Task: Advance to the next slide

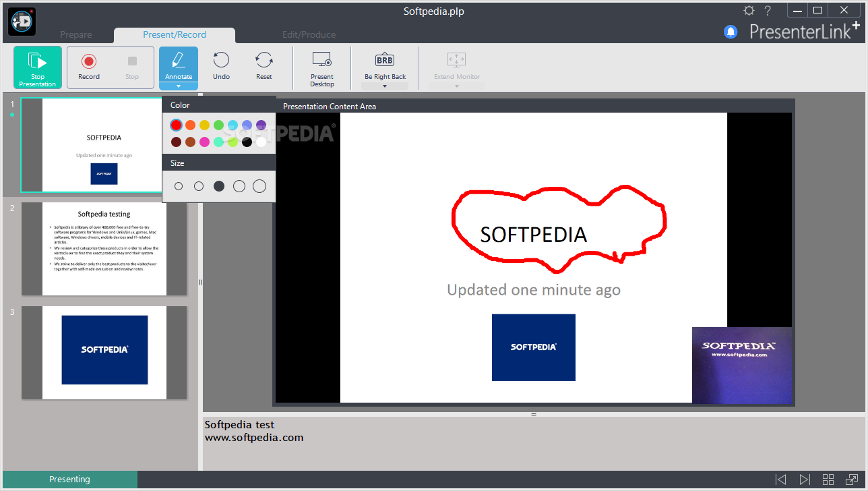Action: (805, 480)
